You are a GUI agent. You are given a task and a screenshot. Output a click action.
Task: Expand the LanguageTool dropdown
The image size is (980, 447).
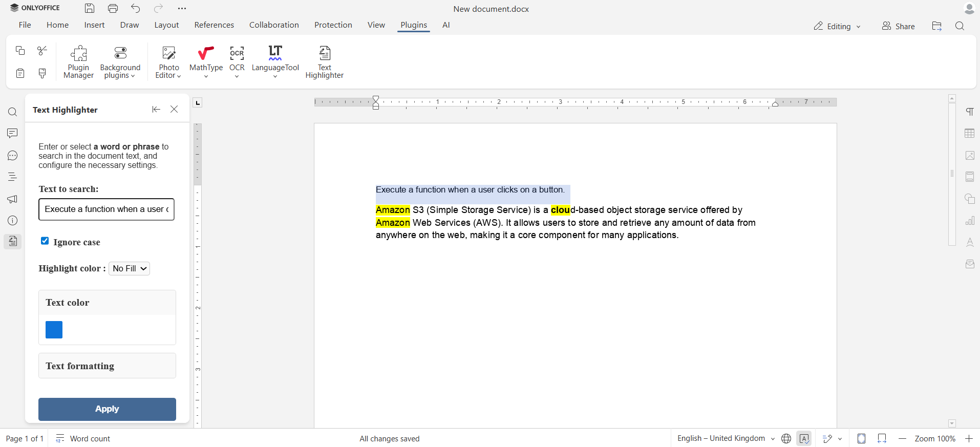pos(275,62)
